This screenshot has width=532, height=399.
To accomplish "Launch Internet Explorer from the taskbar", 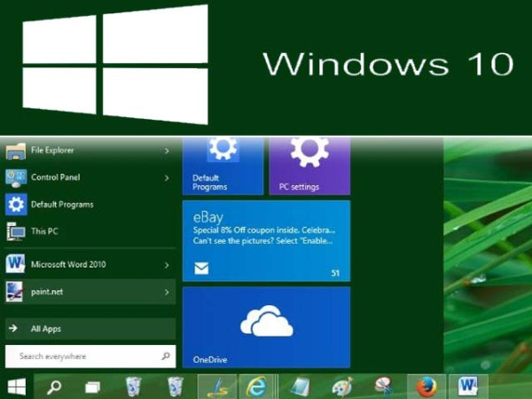I will pyautogui.click(x=257, y=386).
